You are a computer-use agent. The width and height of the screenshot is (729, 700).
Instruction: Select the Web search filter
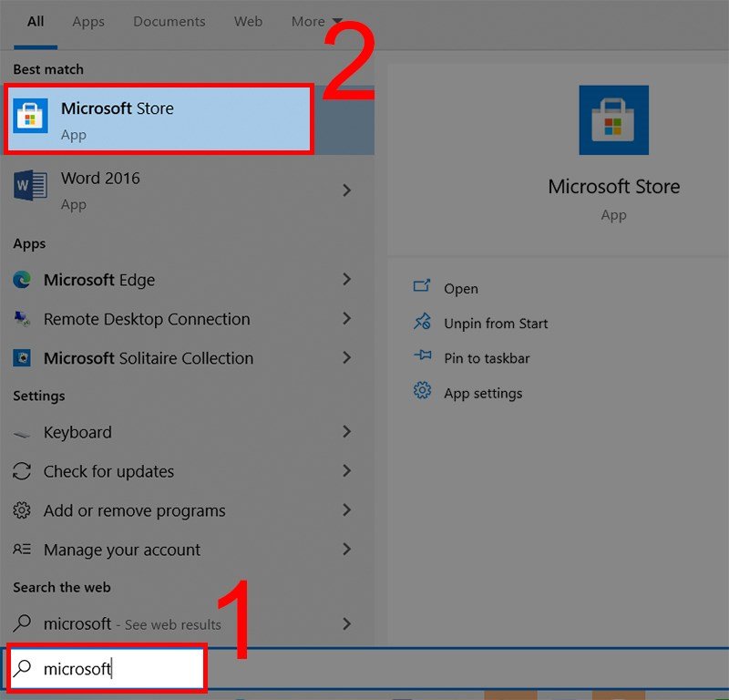click(248, 21)
